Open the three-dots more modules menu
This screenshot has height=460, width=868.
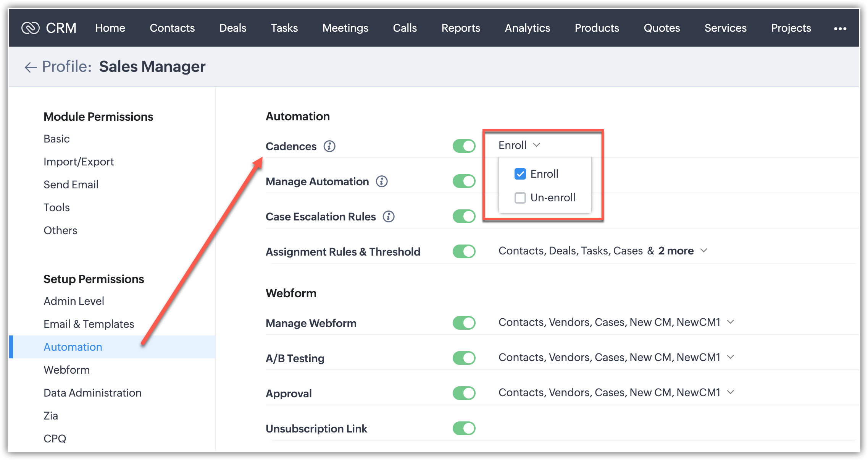tap(840, 28)
